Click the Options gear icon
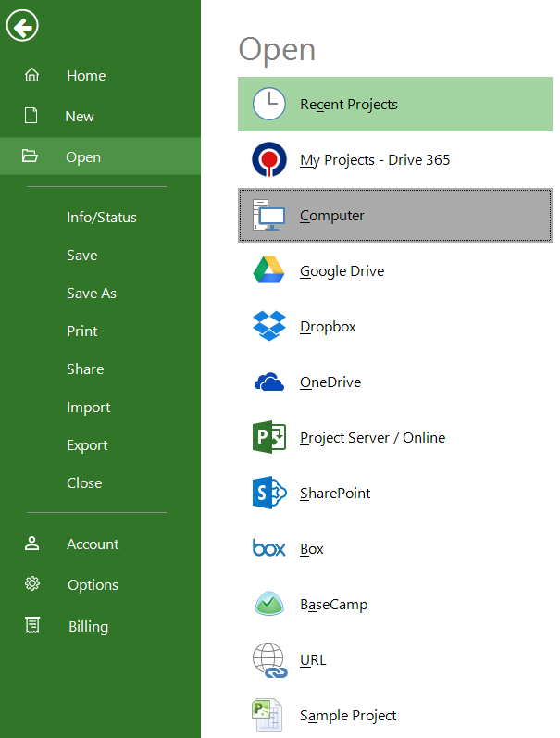 (32, 584)
